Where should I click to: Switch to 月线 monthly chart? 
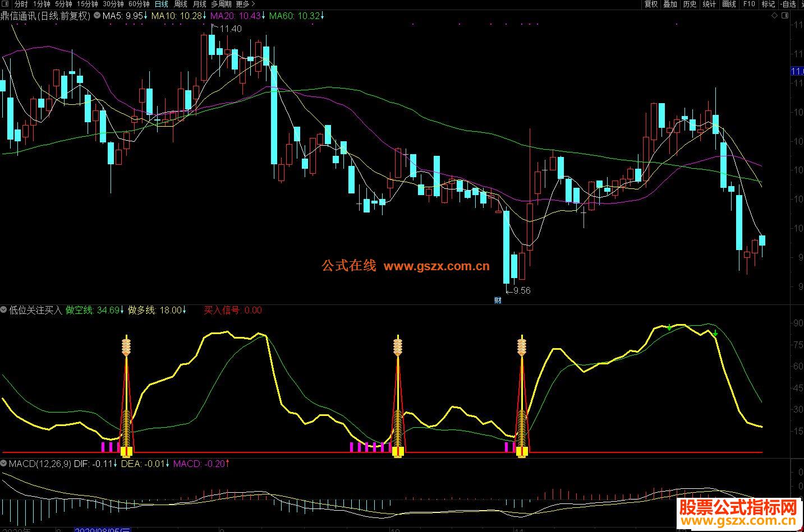[x=200, y=4]
